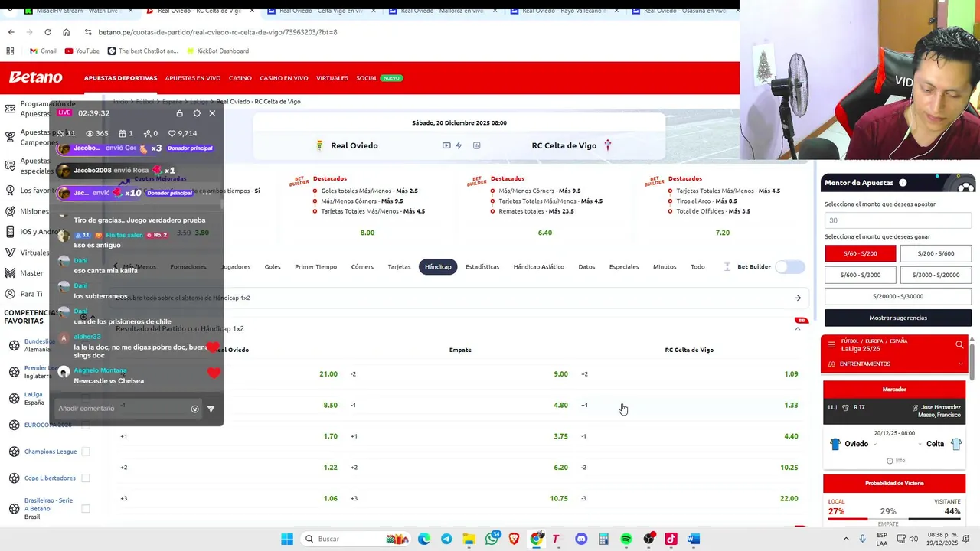Screen dimensions: 980x551
Task: Open the site information icon beside the URL
Action: click(x=89, y=32)
